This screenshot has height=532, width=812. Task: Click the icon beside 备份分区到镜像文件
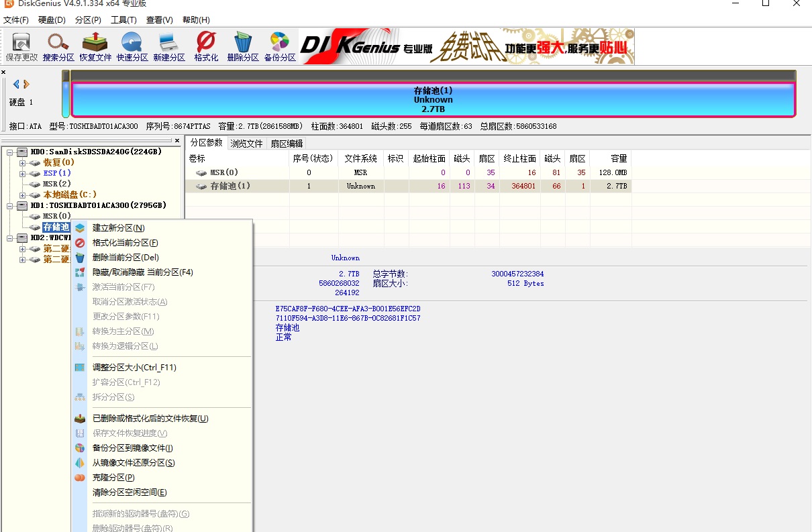(80, 448)
